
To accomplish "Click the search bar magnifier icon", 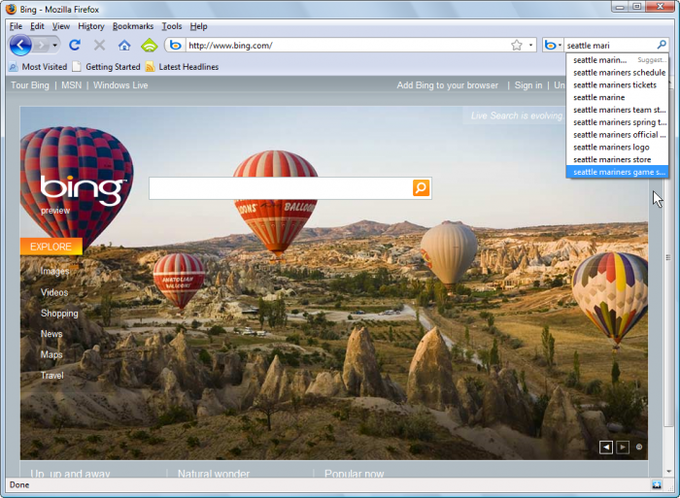I will (661, 45).
